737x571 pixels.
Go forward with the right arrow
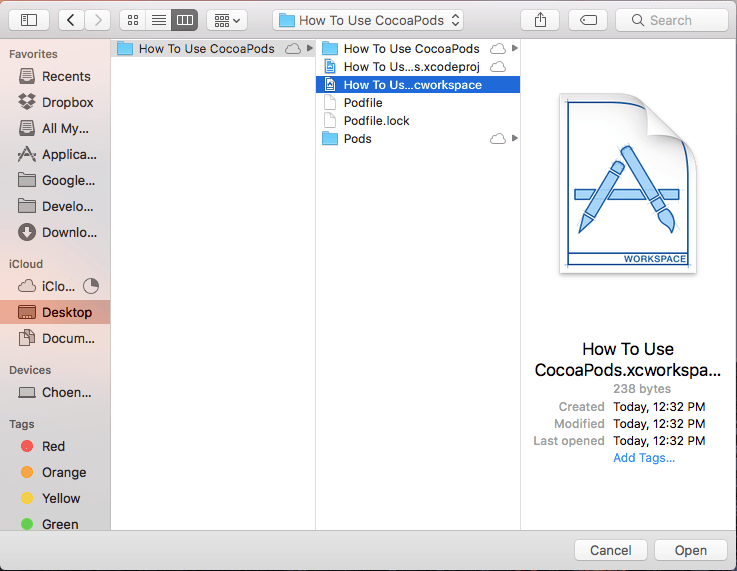tap(98, 20)
